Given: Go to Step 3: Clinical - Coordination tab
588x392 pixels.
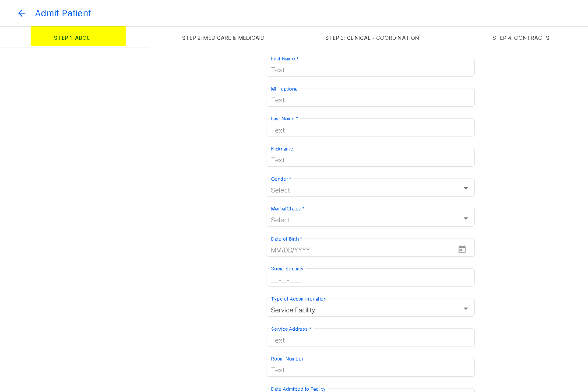Looking at the screenshot, I should coord(372,38).
